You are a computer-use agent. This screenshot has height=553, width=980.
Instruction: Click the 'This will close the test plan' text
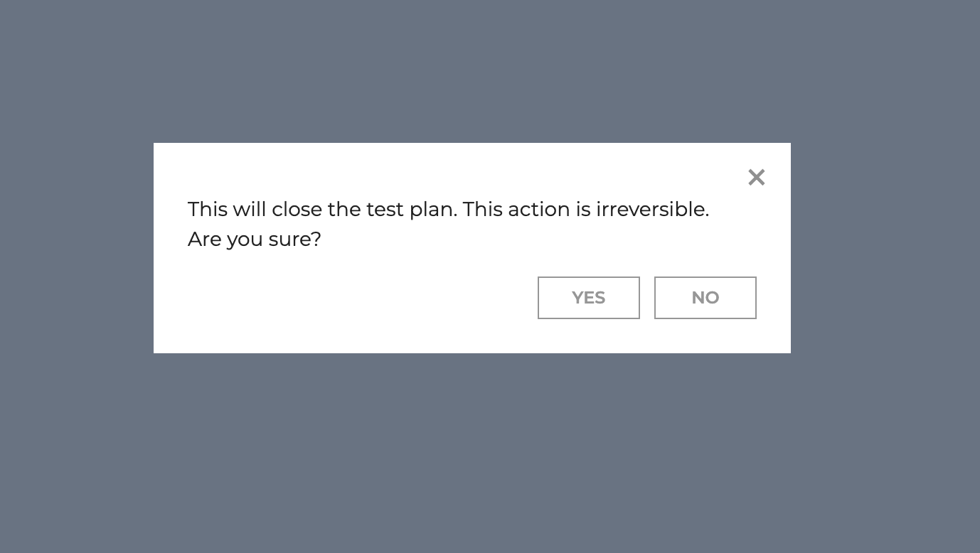(322, 210)
